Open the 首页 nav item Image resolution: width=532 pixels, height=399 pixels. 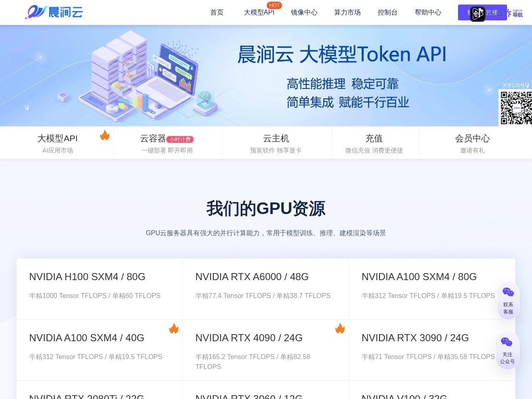coord(217,12)
